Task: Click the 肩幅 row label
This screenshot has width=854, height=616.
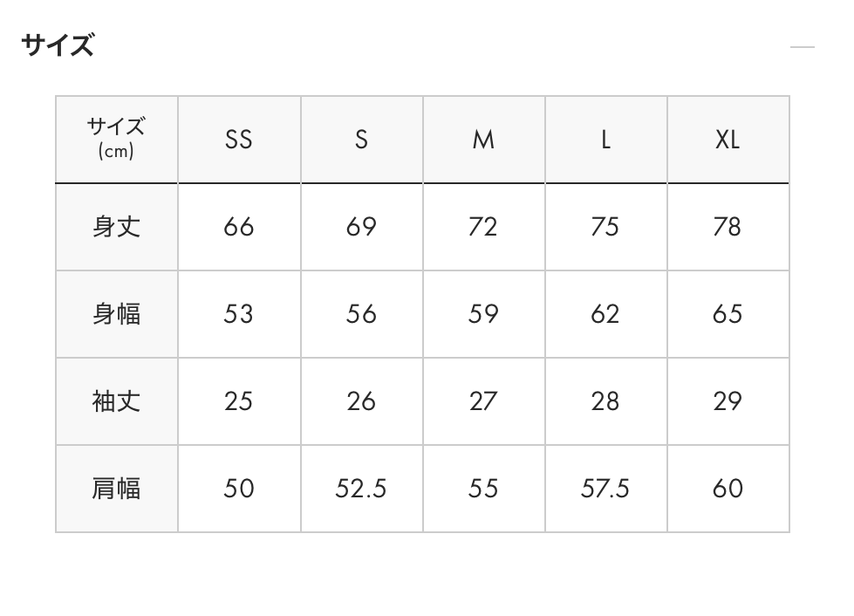Action: coord(116,489)
